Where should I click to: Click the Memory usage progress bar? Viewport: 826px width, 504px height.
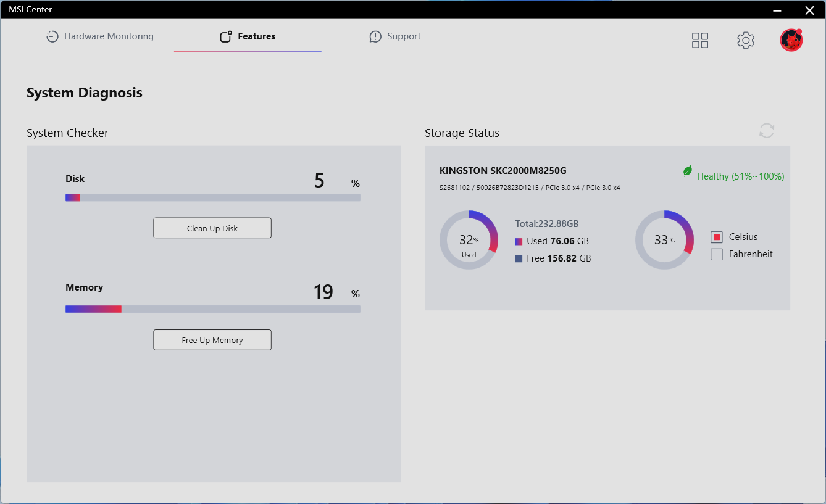(213, 309)
